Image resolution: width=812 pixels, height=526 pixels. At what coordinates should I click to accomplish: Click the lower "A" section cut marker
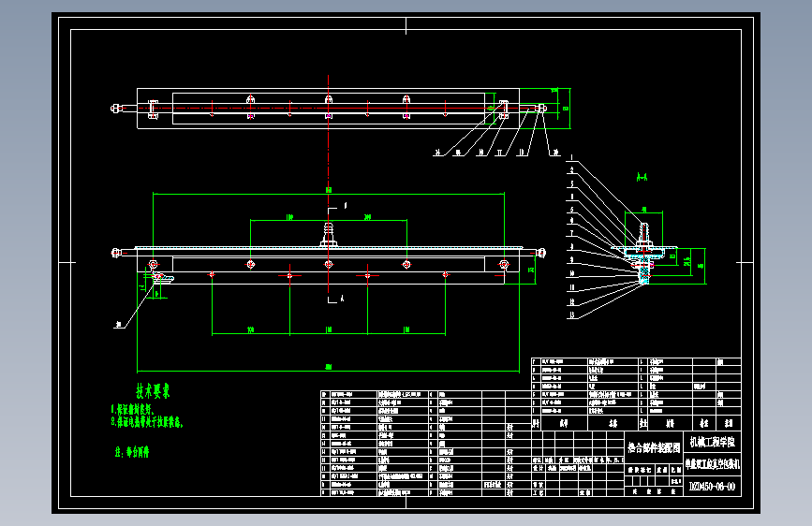click(x=342, y=299)
